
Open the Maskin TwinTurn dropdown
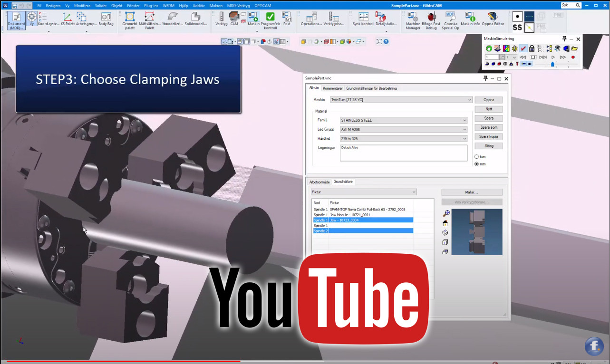pos(401,100)
